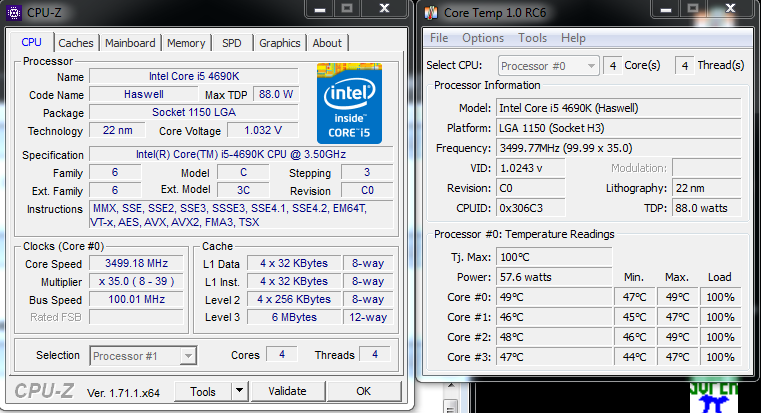Click the Code Name value Haswell
The width and height of the screenshot is (761, 413).
[x=144, y=94]
